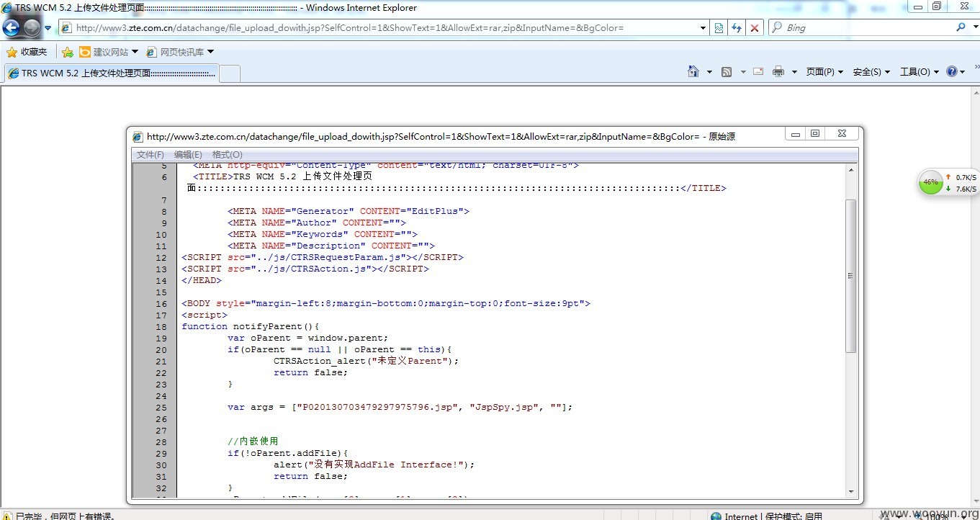
Task: Click the 没有实现AddFile Interface alert line
Action: coord(374,465)
